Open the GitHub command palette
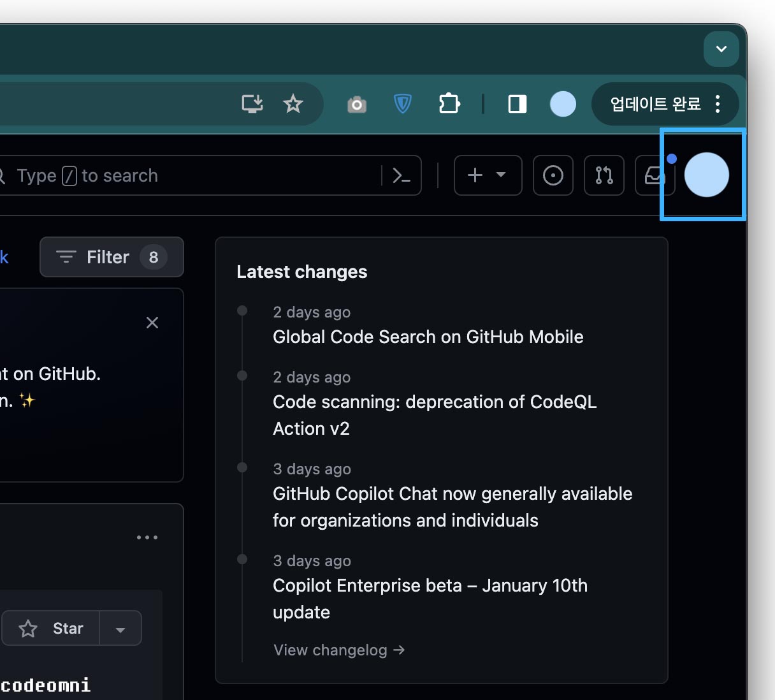 (402, 175)
